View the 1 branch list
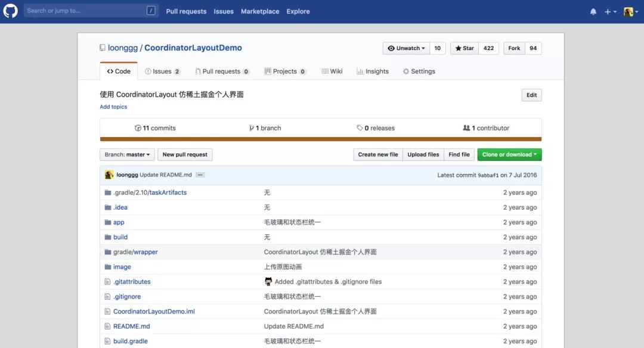The height and width of the screenshot is (348, 644). point(265,128)
